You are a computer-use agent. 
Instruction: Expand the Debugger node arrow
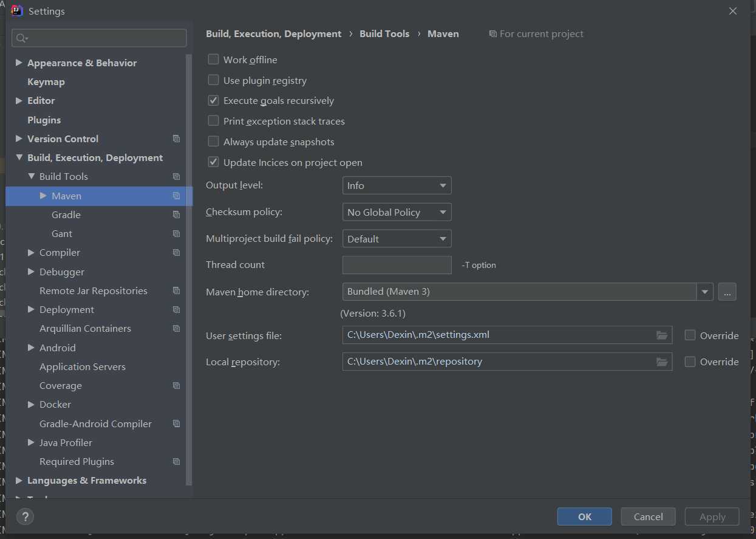pos(31,272)
